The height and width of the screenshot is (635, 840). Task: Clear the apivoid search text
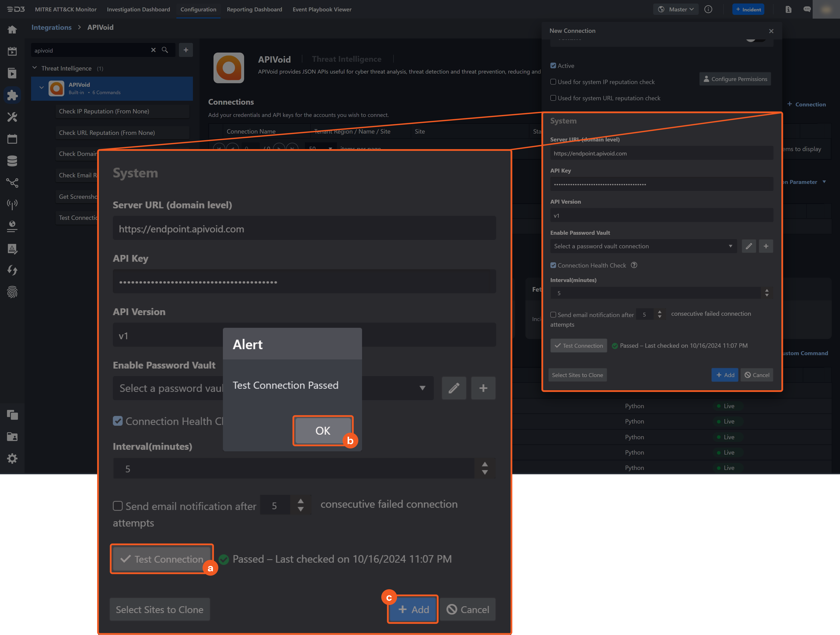coord(153,50)
